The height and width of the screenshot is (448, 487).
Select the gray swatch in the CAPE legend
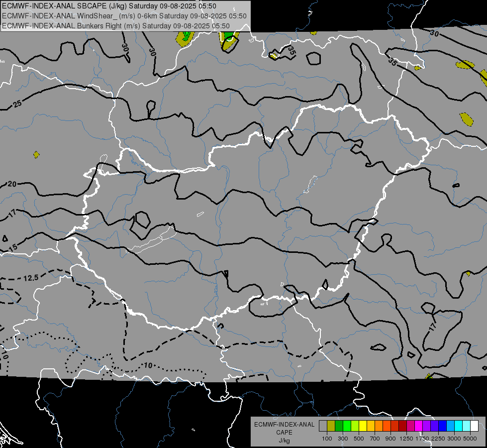(x=323, y=426)
